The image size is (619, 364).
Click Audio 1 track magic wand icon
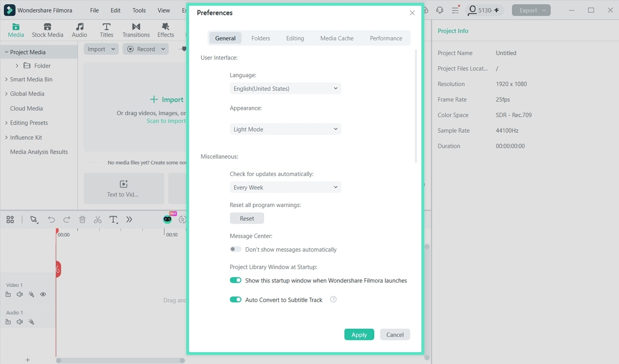[31, 322]
